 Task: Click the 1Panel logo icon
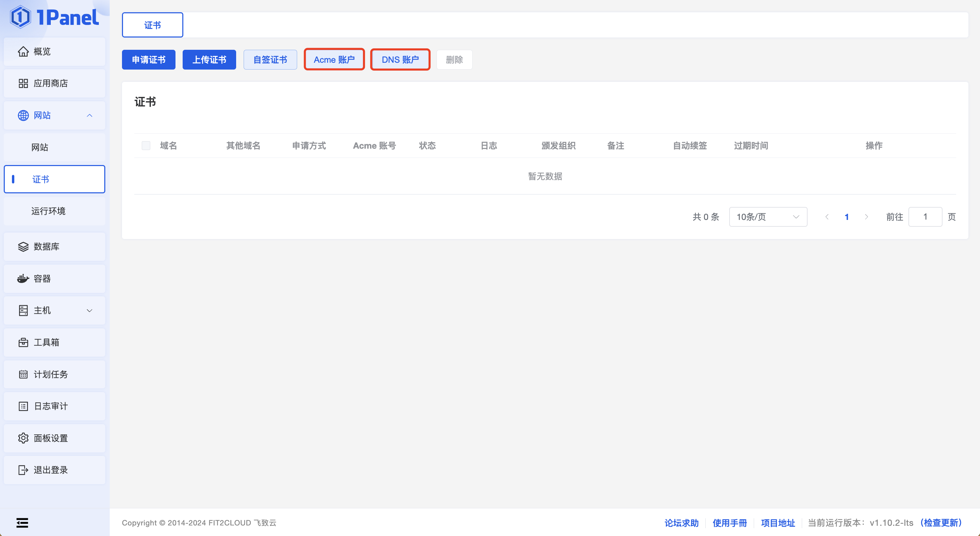click(20, 17)
